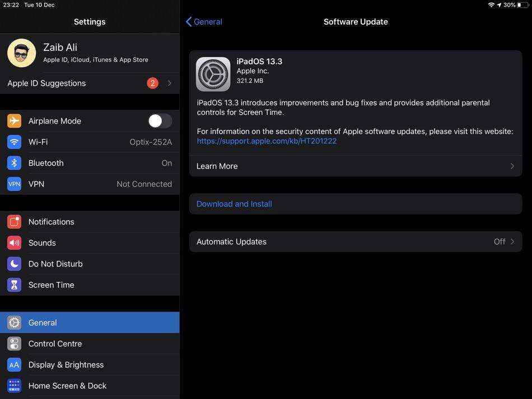Viewport: 532px width, 399px height.
Task: Toggle Airplane Mode switch on
Action: pyautogui.click(x=160, y=121)
